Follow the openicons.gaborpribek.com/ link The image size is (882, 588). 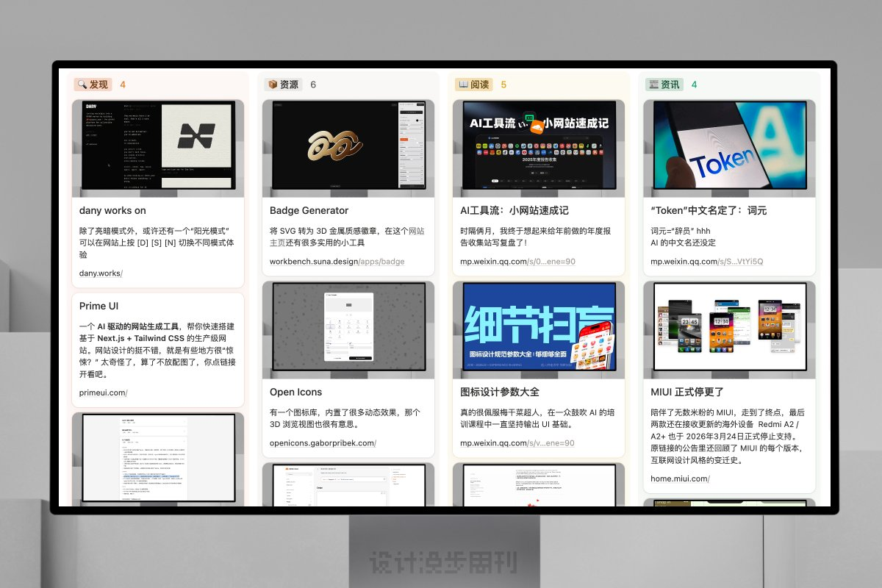(323, 443)
